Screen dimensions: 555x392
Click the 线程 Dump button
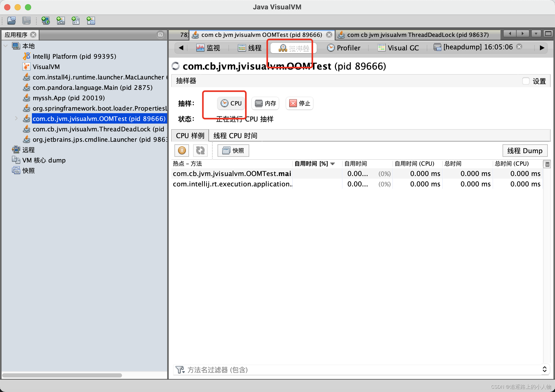tap(525, 151)
